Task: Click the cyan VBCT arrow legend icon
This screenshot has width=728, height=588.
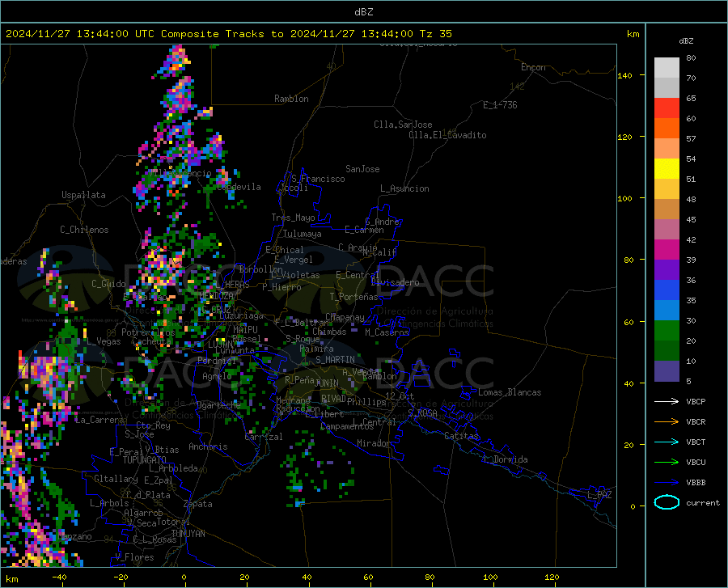Action: tap(667, 442)
